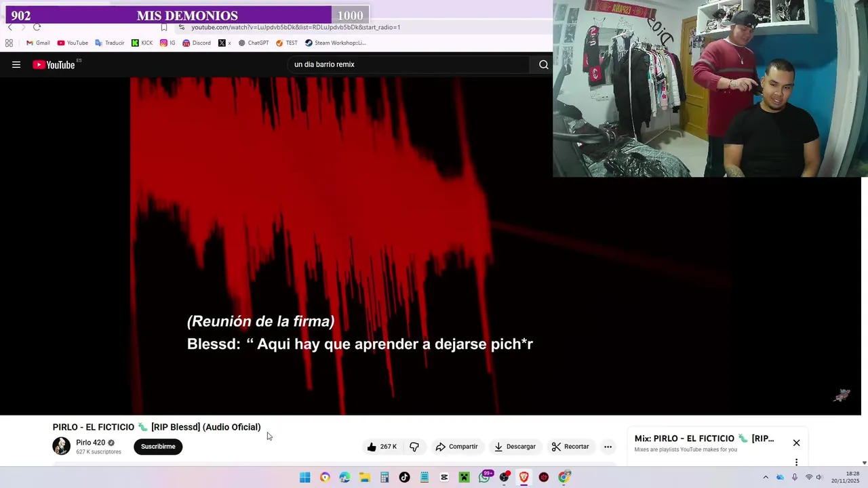Click the YouTube search magnifier button
The width and height of the screenshot is (868, 488).
(543, 65)
